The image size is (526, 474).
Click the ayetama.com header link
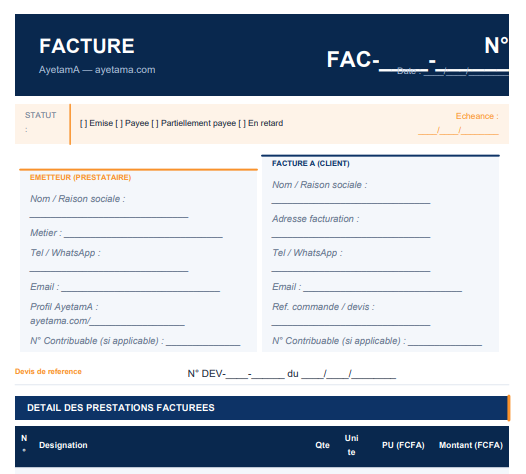125,70
